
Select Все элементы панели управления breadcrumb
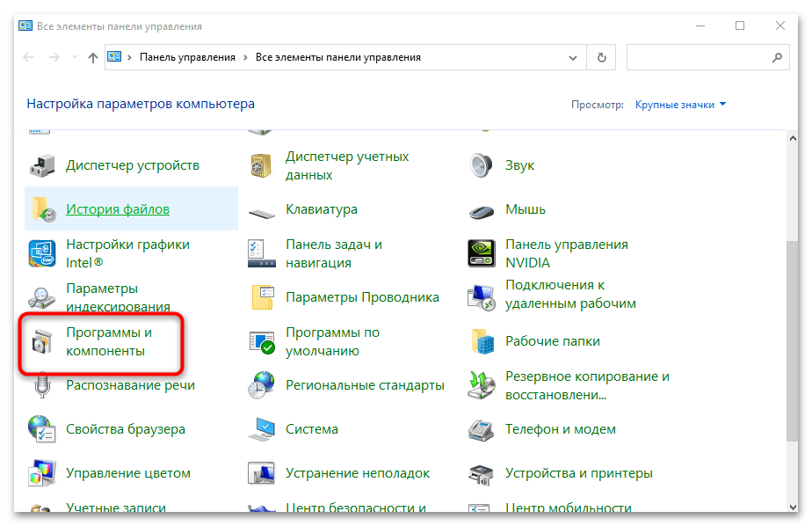(x=337, y=57)
